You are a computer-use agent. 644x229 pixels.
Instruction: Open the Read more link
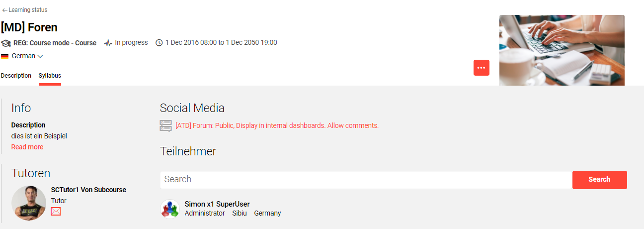pyautogui.click(x=27, y=147)
